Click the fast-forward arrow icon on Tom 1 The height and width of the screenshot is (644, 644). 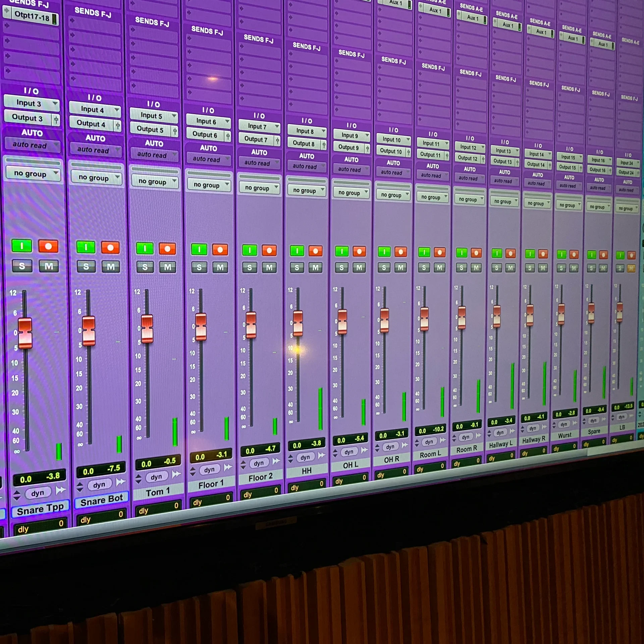pyautogui.click(x=176, y=474)
